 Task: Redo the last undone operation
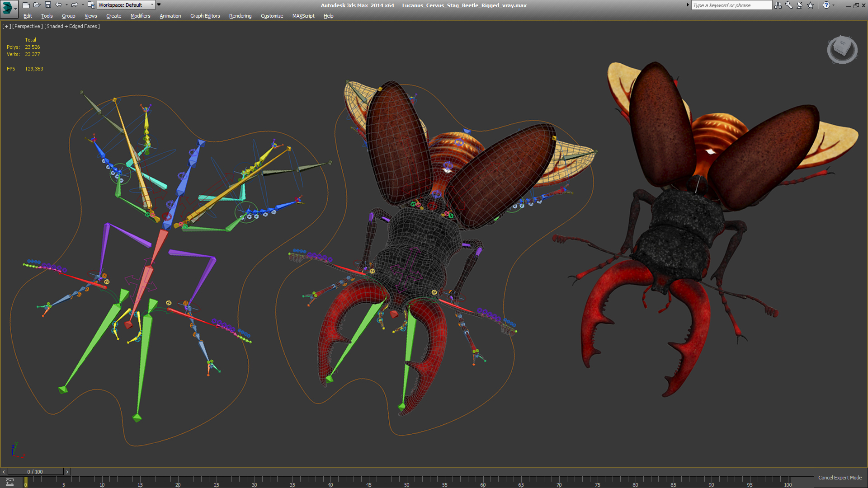tap(75, 5)
